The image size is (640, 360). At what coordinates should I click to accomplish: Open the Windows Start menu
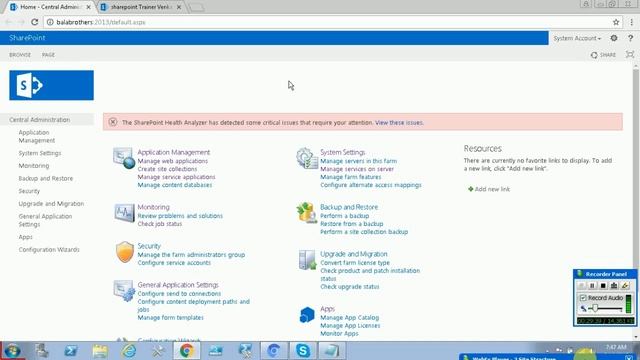(x=12, y=351)
